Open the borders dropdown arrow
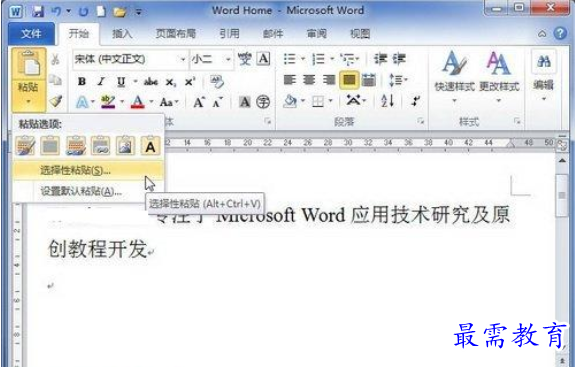The height and width of the screenshot is (367, 575). [331, 101]
